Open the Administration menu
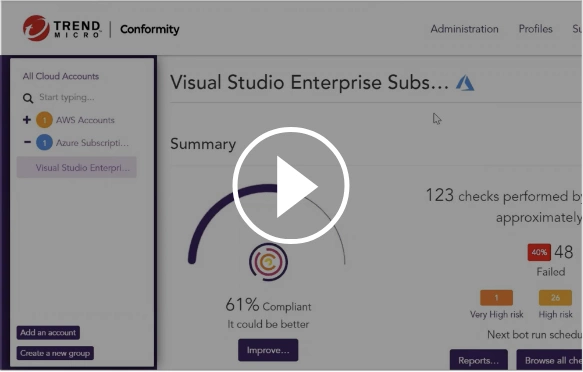 coord(464,29)
